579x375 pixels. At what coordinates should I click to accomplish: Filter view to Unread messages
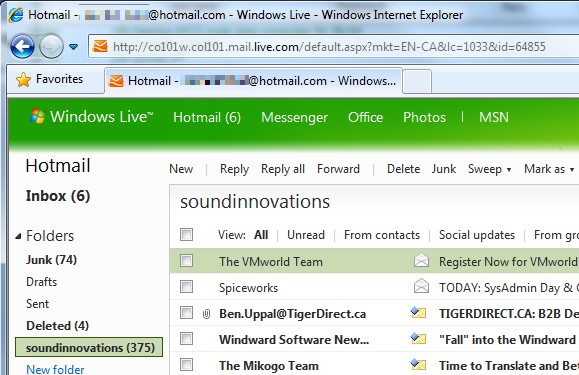tap(306, 235)
